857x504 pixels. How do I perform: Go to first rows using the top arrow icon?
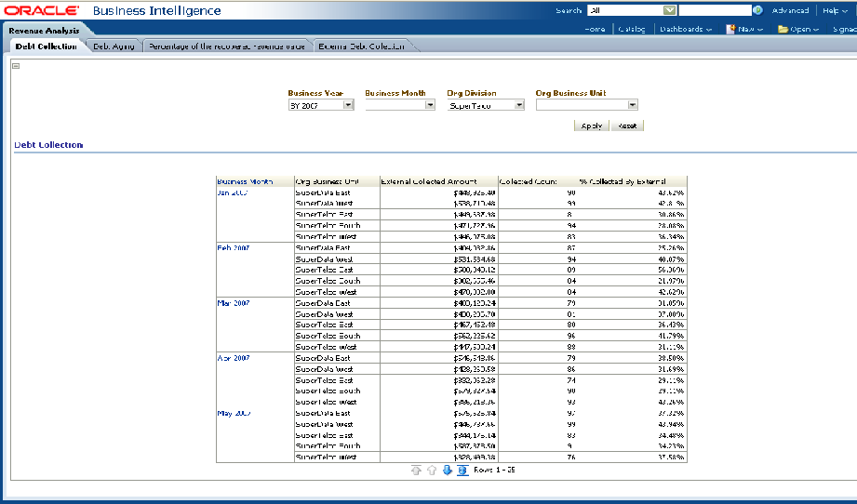click(416, 471)
